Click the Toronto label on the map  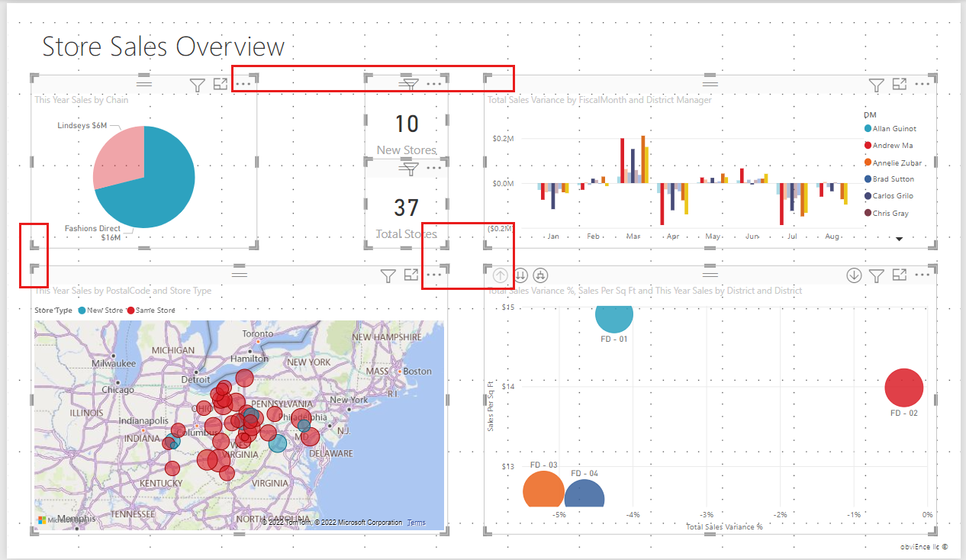click(x=257, y=334)
